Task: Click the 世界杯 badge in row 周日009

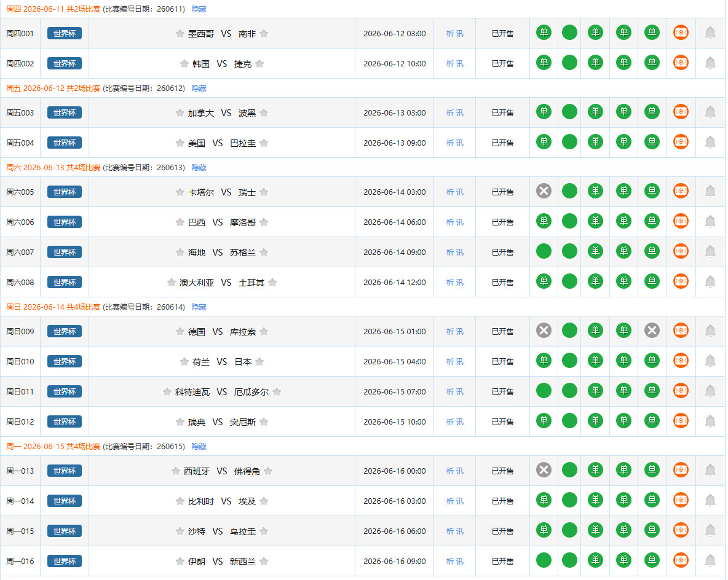Action: point(65,331)
